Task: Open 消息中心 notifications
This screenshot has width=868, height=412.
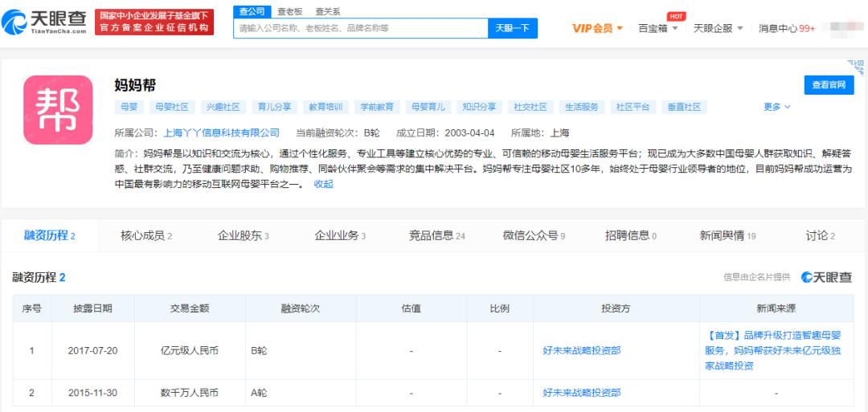Action: click(786, 28)
